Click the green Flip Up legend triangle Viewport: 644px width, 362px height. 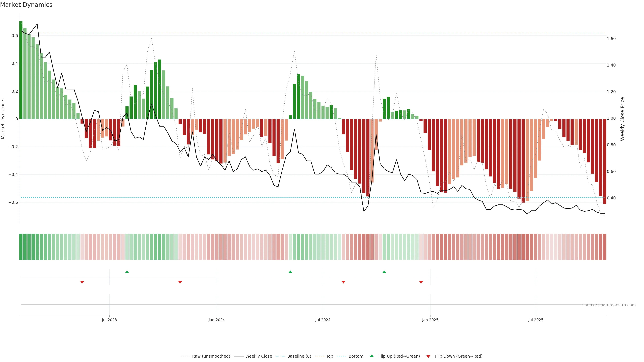[x=372, y=356]
